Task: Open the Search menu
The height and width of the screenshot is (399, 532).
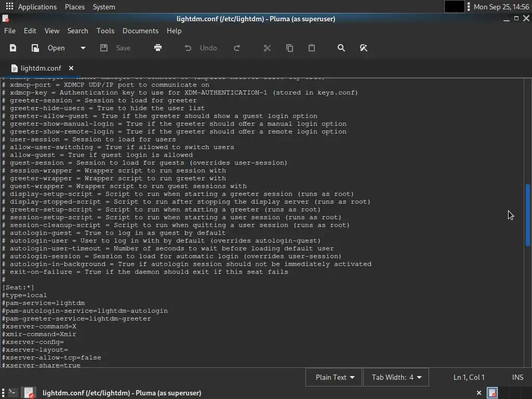Action: (x=78, y=31)
